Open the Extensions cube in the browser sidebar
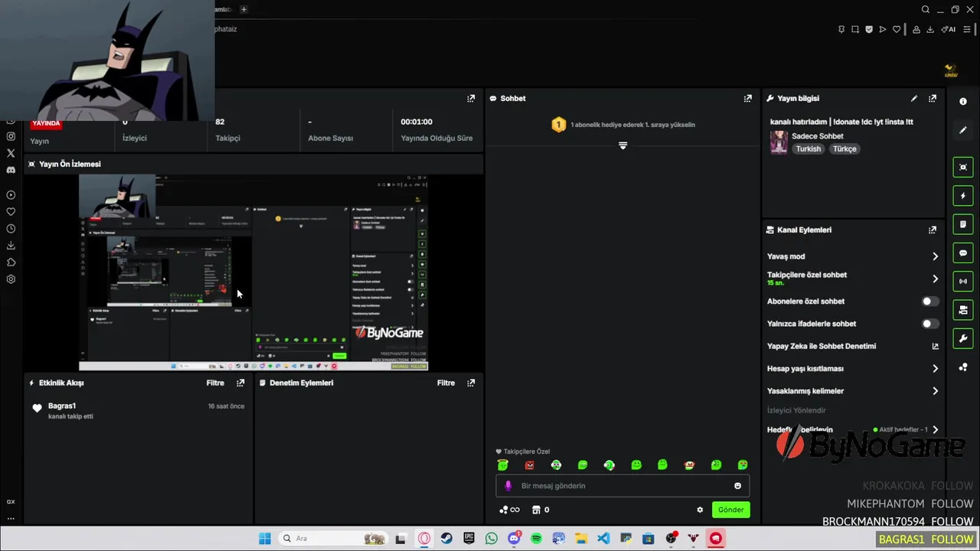The image size is (980, 551). (11, 262)
